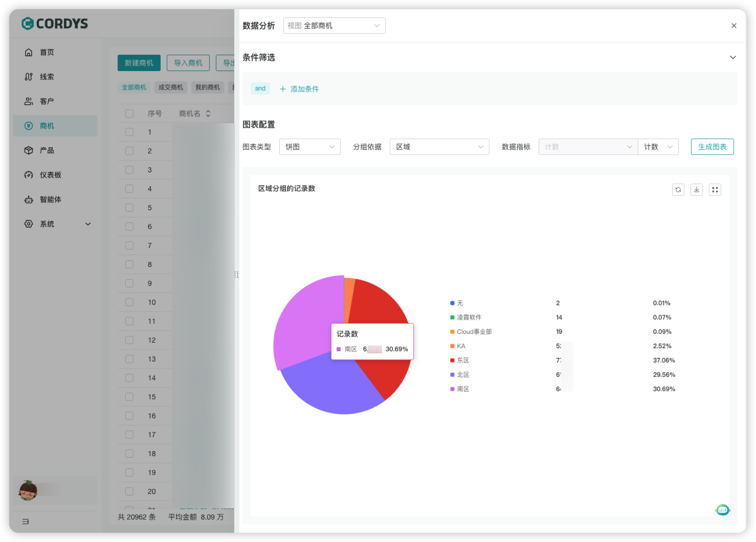Viewport: 756px width, 542px height.
Task: Tick the checkbox for row 5
Action: [129, 208]
